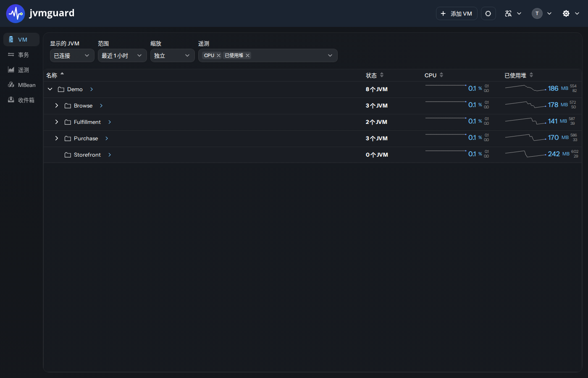The image size is (588, 378).
Task: Select the Purchase tree row name
Action: [x=86, y=138]
